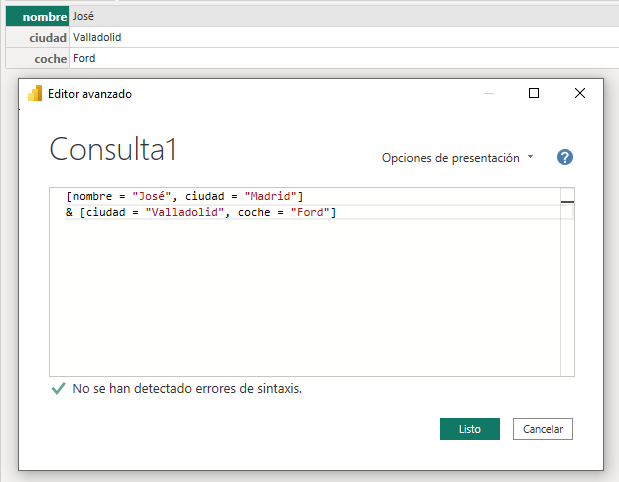
Task: Confirm with the Listo button
Action: (x=469, y=429)
